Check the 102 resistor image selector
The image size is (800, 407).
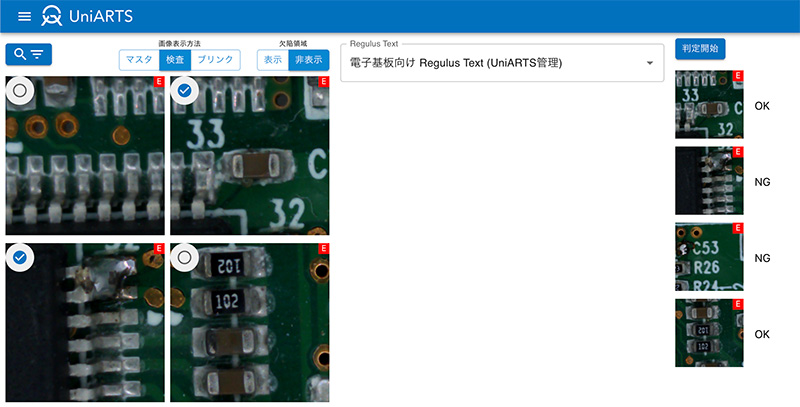[185, 258]
